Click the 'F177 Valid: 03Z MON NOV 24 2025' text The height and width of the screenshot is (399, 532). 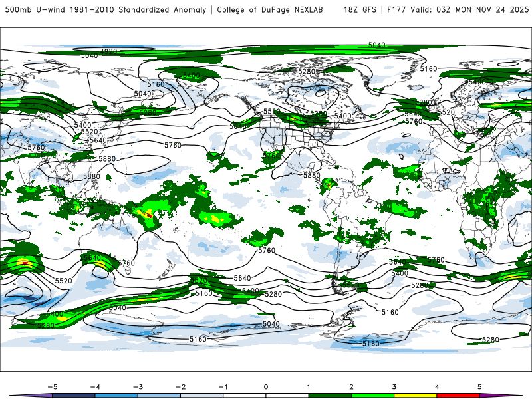[x=458, y=10]
